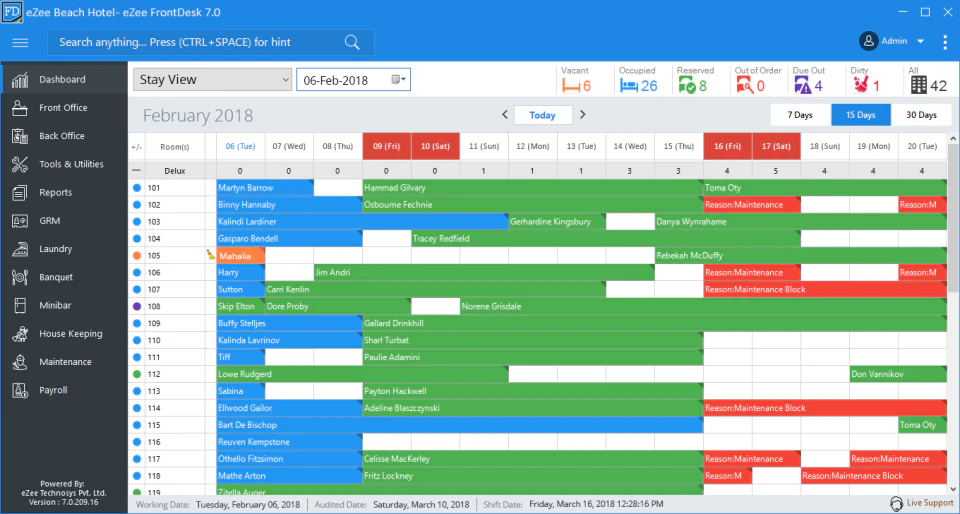Collapse the Delux room type row
The height and width of the screenshot is (514, 960).
137,171
